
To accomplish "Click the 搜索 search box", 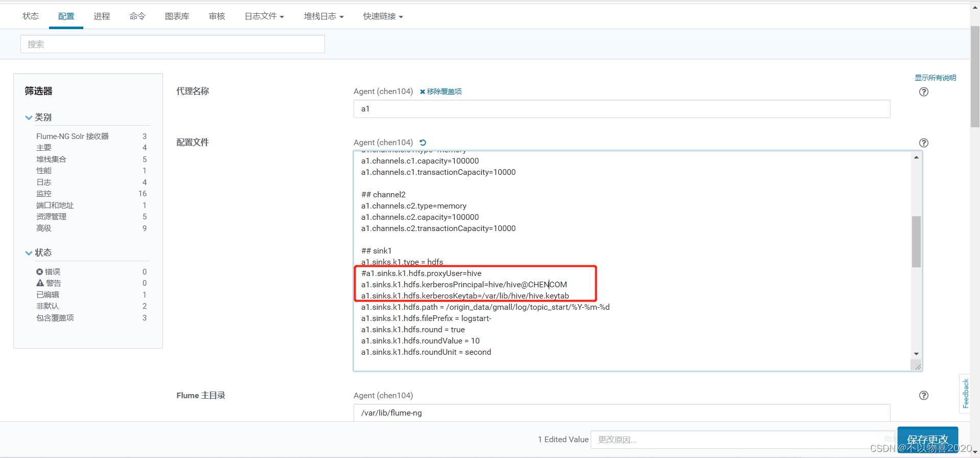I will point(173,44).
